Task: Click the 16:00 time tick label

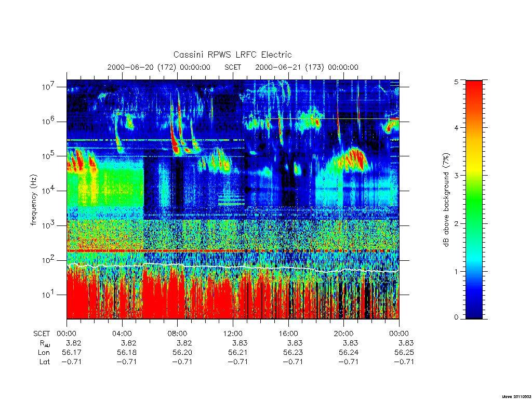Action: click(288, 334)
